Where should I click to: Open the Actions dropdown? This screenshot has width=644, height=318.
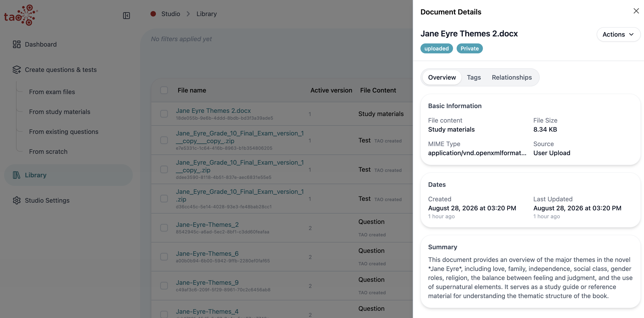click(x=618, y=34)
